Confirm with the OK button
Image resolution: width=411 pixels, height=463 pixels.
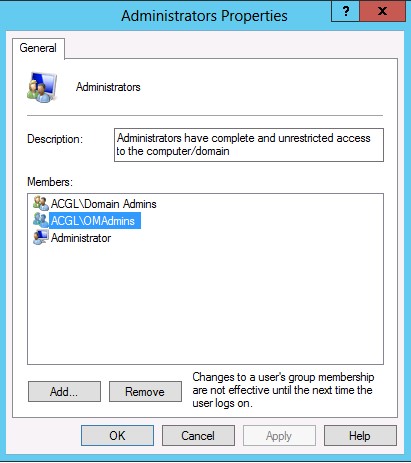[117, 436]
